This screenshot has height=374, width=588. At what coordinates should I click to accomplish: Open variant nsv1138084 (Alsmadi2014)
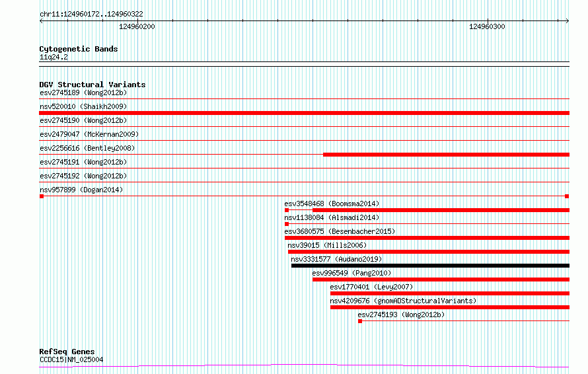(332, 217)
